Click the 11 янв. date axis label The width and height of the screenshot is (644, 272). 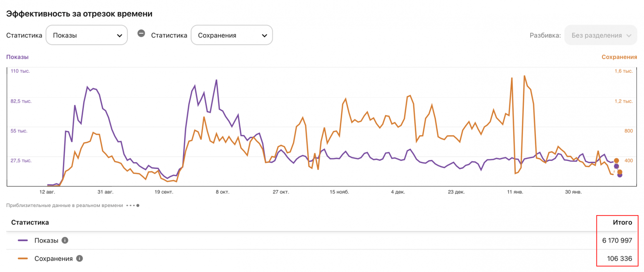click(x=515, y=192)
